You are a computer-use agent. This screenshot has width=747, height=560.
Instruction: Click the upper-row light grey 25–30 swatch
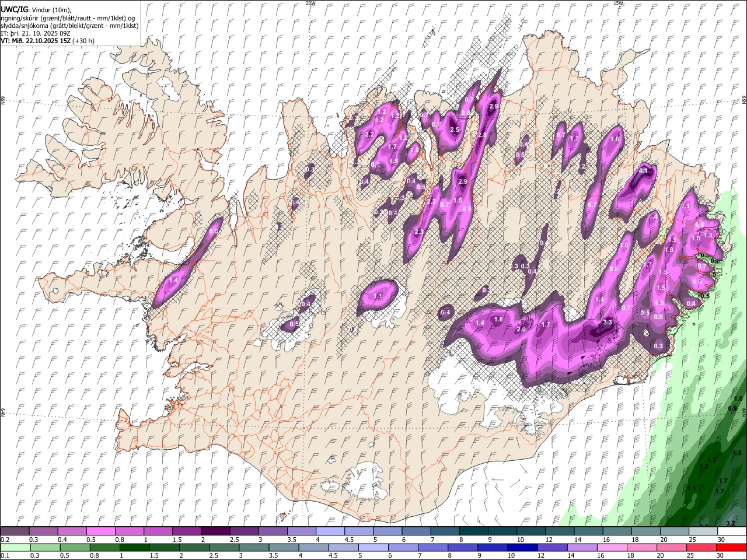pos(703,531)
